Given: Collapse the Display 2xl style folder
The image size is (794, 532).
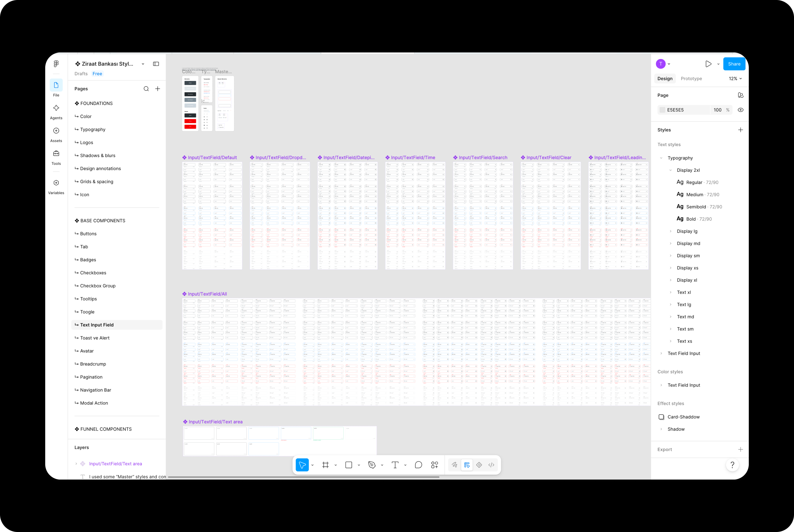Looking at the screenshot, I should (670, 170).
